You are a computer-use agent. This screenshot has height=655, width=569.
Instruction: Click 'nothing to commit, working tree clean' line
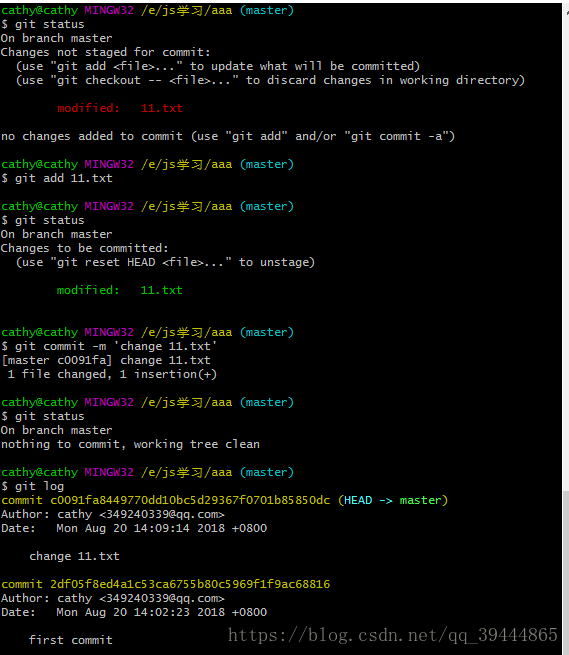click(130, 444)
